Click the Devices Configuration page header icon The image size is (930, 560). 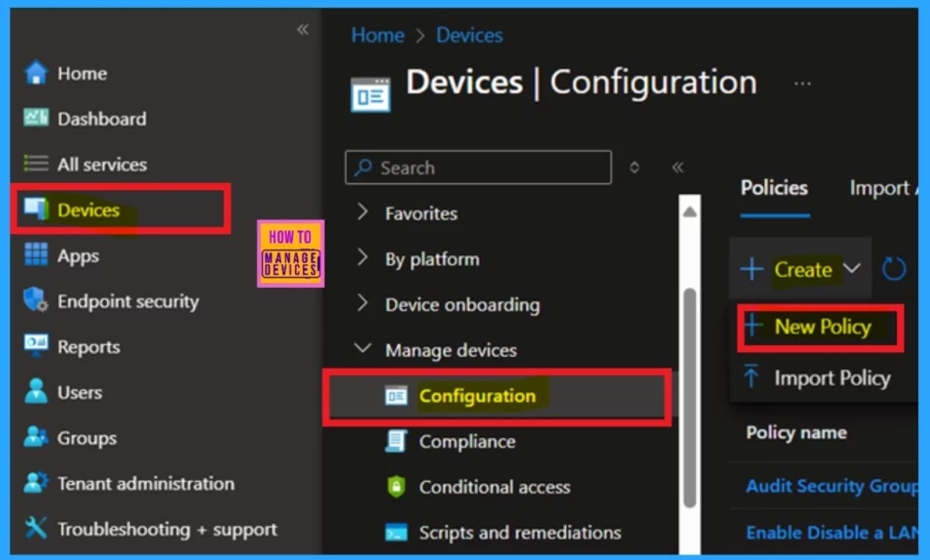(x=371, y=94)
